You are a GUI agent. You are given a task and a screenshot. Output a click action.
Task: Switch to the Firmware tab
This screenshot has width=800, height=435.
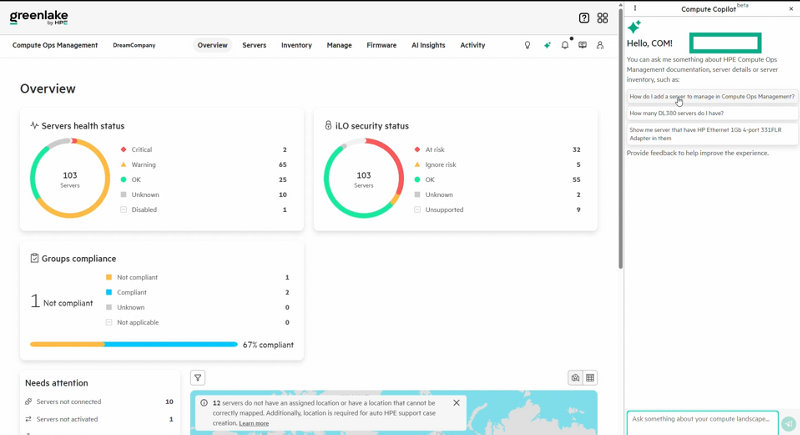pos(381,45)
